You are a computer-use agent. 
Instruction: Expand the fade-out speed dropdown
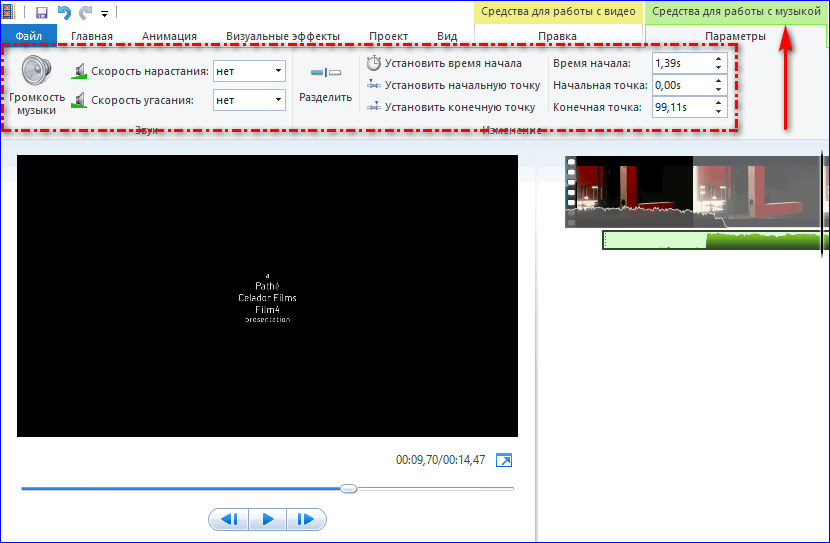tap(277, 100)
